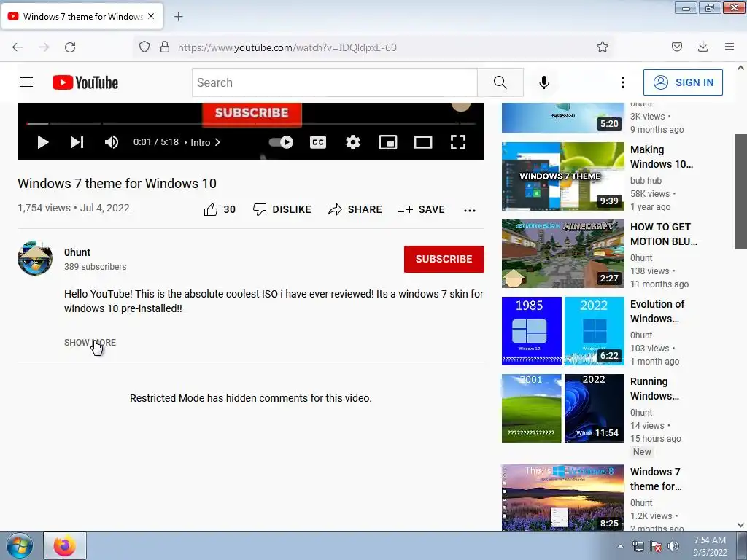
Task: Open the 0hunt channel name link
Action: coord(77,252)
